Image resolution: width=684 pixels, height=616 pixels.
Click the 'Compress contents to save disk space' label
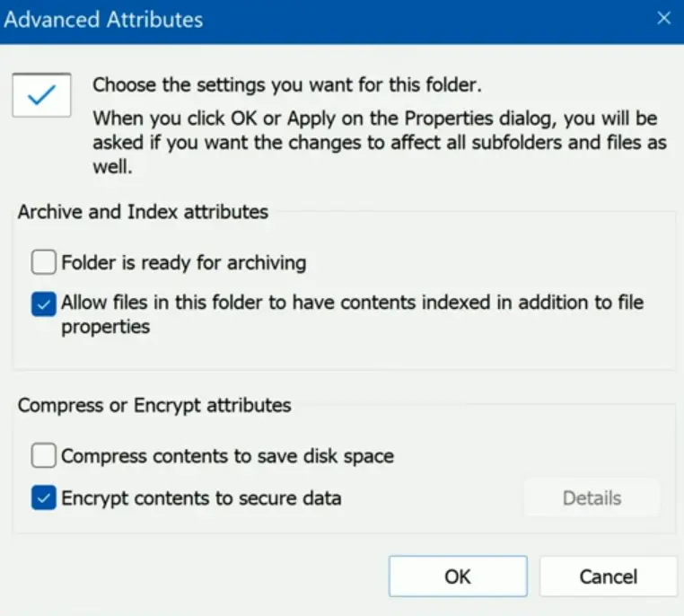[x=227, y=456]
